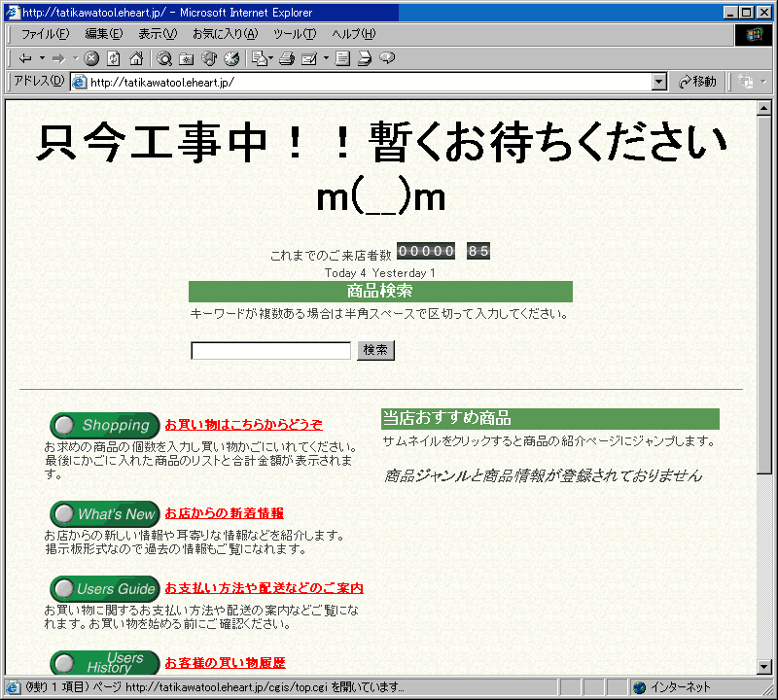This screenshot has width=778, height=700.
Task: Expand the address bar dropdown list
Action: [659, 82]
